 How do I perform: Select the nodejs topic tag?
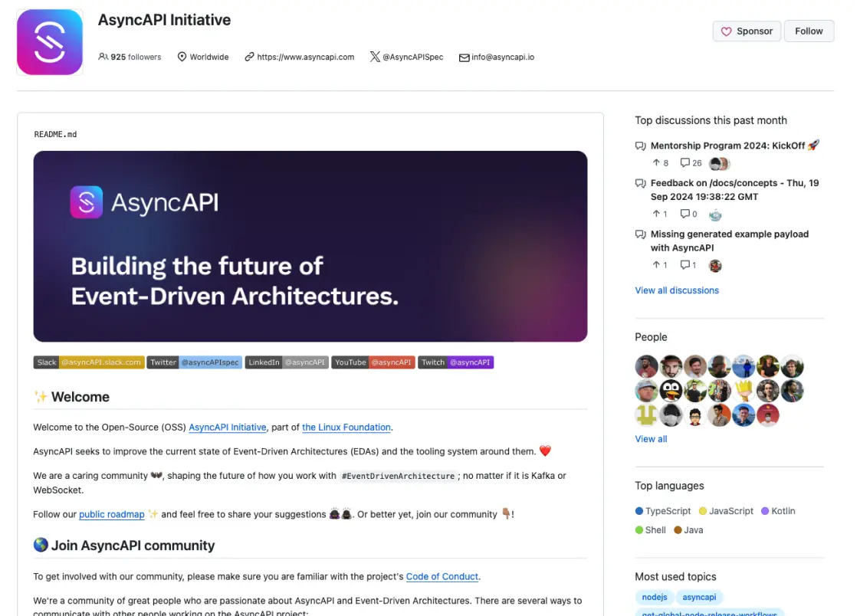click(654, 597)
